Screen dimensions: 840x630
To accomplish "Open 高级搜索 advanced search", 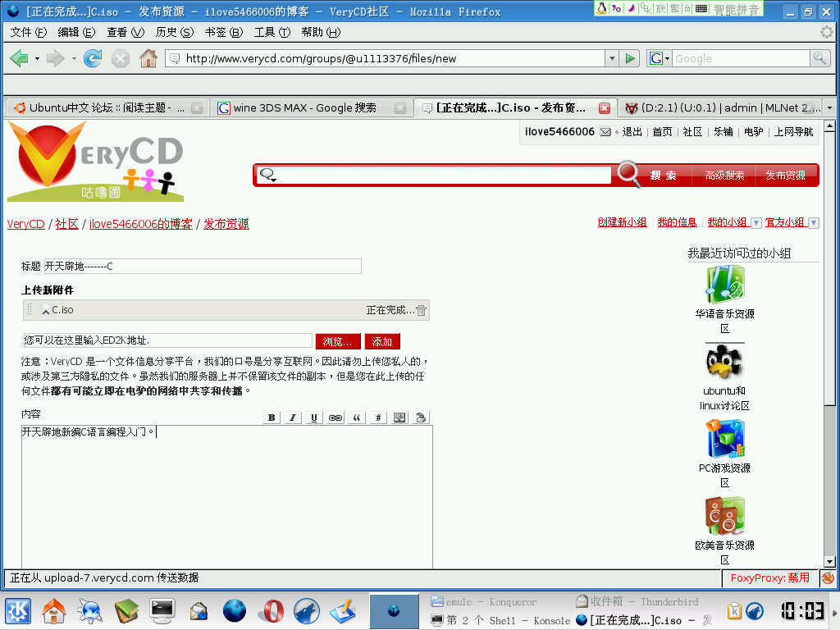I will coord(724,176).
